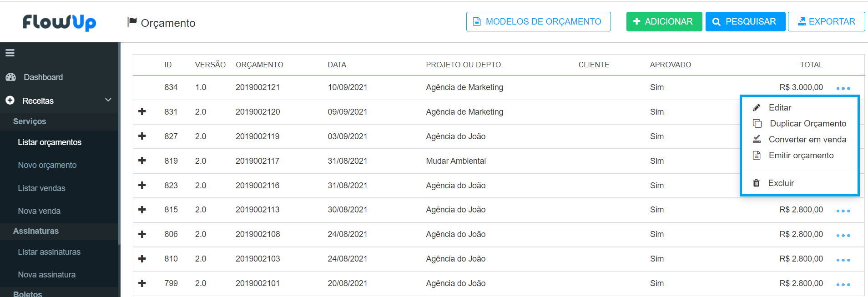Click the Receitas plus-circle icon
The width and height of the screenshot is (868, 297).
[10, 100]
